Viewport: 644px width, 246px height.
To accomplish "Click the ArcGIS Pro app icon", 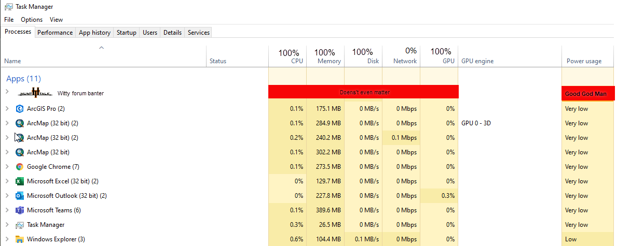I will (20, 109).
